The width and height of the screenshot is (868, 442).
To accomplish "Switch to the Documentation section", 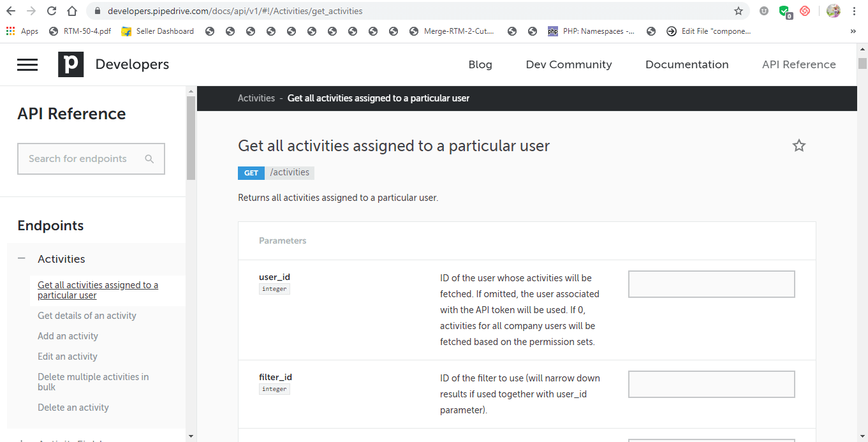I will click(x=687, y=64).
